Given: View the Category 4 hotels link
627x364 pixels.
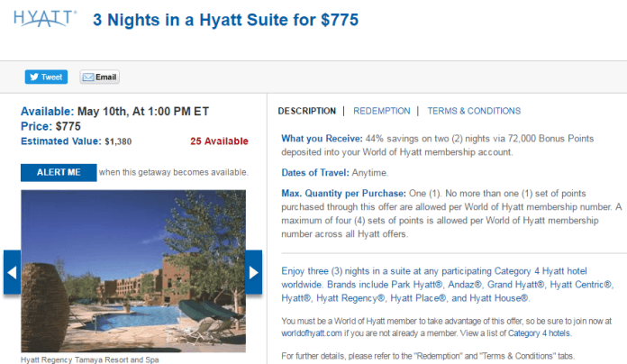Looking at the screenshot, I should click(x=539, y=333).
